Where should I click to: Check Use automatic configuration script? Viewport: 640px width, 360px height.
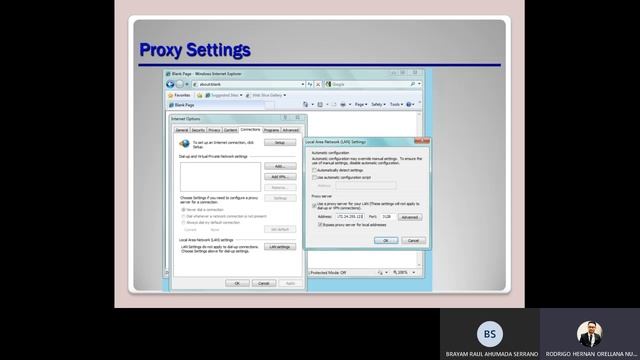(x=315, y=178)
